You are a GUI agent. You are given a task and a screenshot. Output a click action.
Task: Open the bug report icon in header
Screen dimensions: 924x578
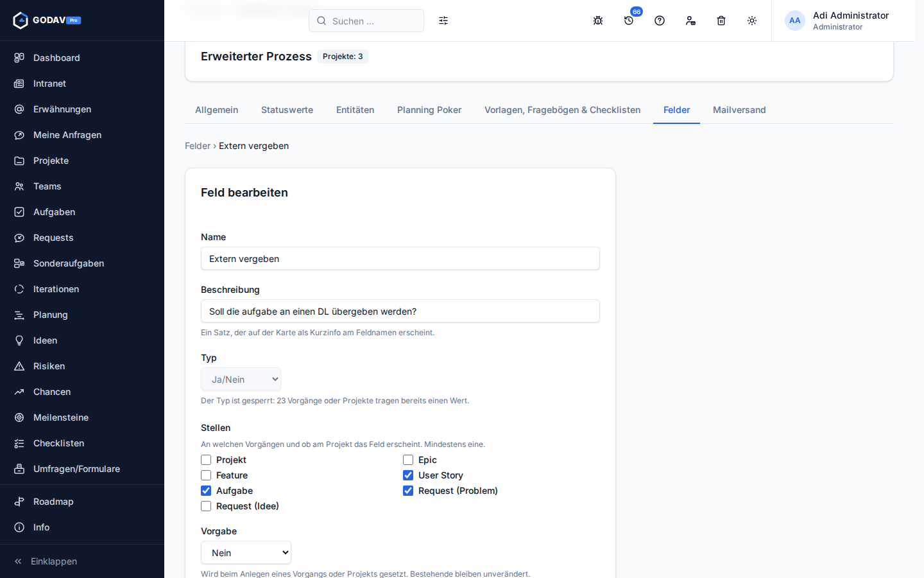coord(598,21)
